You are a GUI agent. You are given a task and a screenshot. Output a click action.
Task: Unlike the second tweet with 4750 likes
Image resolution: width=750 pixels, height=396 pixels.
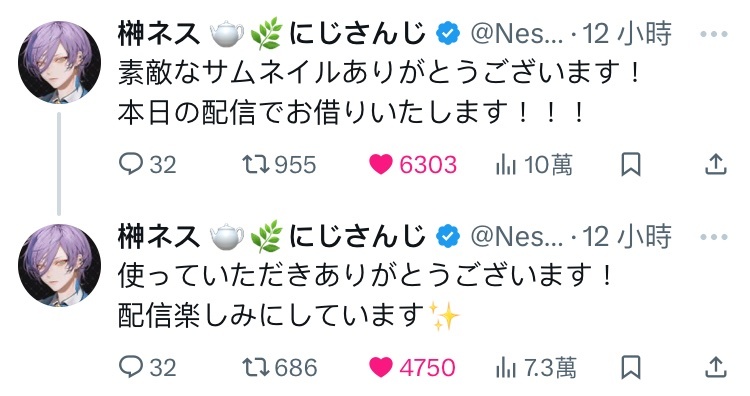412,367
